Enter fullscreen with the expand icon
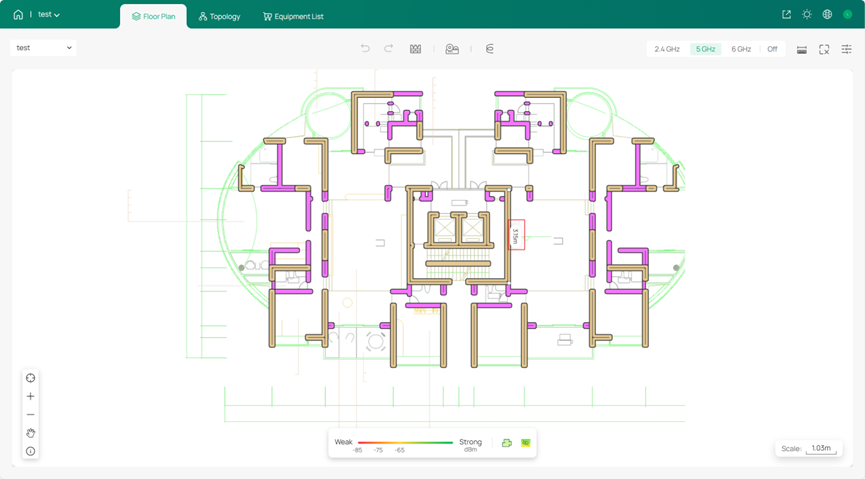 tap(824, 49)
